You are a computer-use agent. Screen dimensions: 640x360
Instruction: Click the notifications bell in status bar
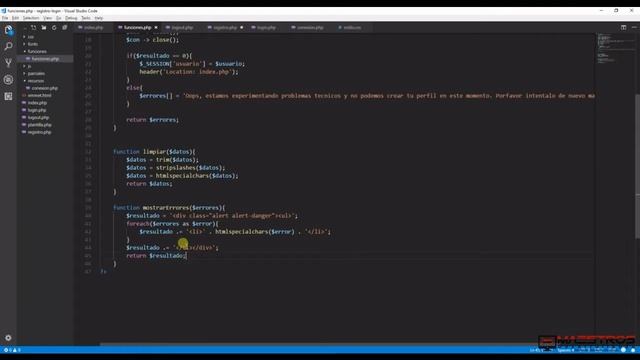[633, 350]
